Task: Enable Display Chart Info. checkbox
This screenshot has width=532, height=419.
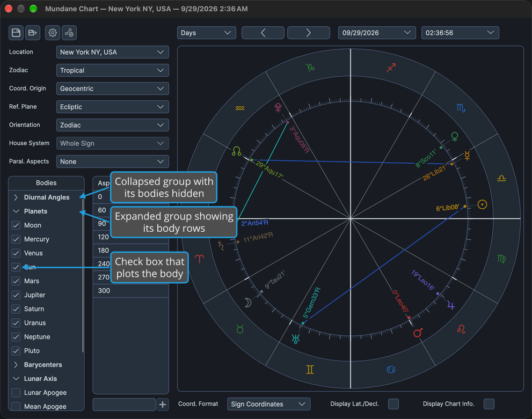Action: pyautogui.click(x=489, y=404)
